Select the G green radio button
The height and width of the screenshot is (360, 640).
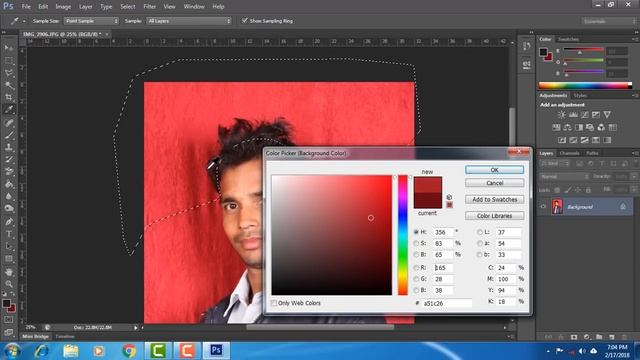pyautogui.click(x=416, y=279)
